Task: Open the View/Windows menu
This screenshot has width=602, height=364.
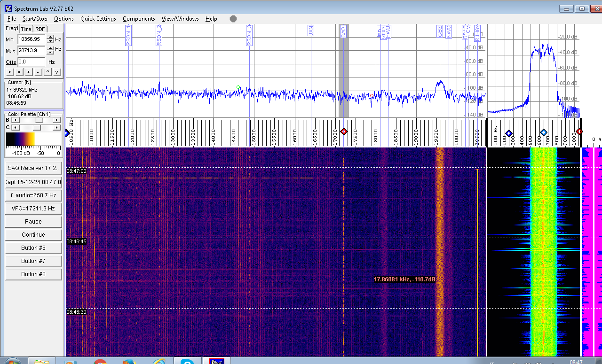Action: (x=180, y=19)
